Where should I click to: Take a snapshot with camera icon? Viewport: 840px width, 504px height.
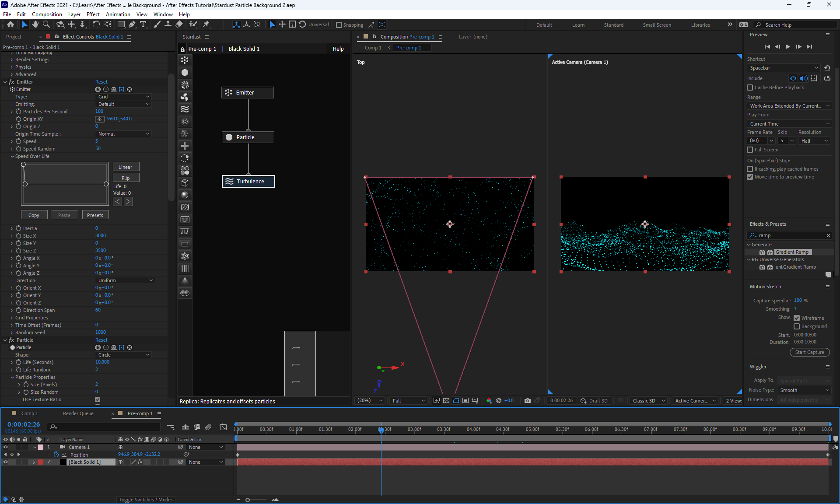click(x=528, y=400)
